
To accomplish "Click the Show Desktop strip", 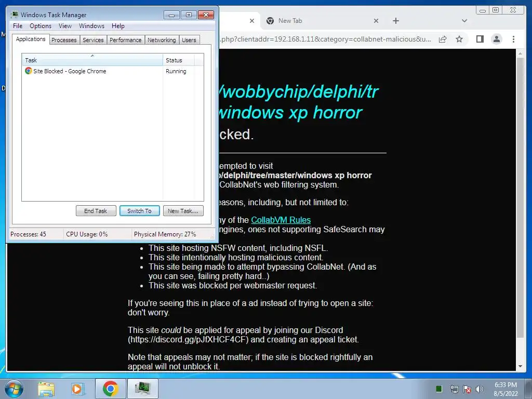I will point(528,389).
